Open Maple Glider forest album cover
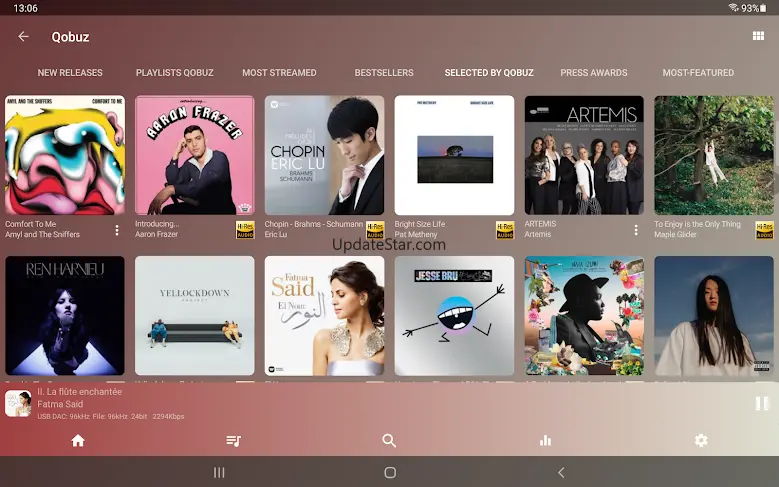Screen dimensions: 779x487 (714, 155)
